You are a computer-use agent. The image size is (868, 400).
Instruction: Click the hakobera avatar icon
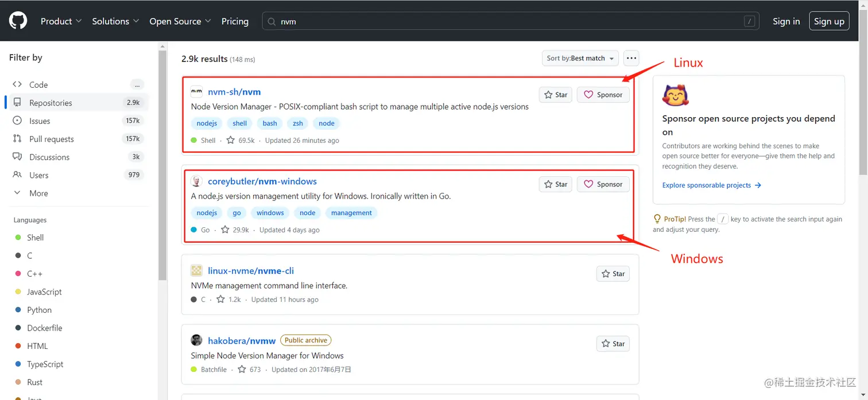coord(196,340)
